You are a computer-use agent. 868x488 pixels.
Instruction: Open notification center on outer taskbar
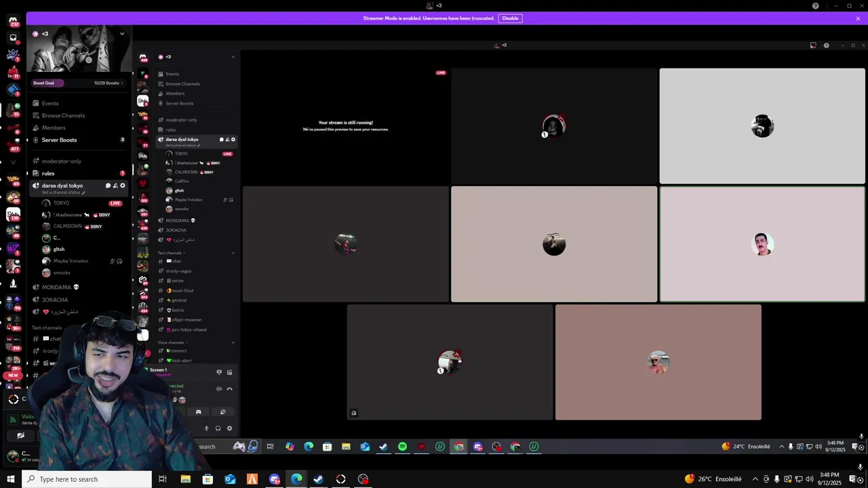(x=852, y=479)
